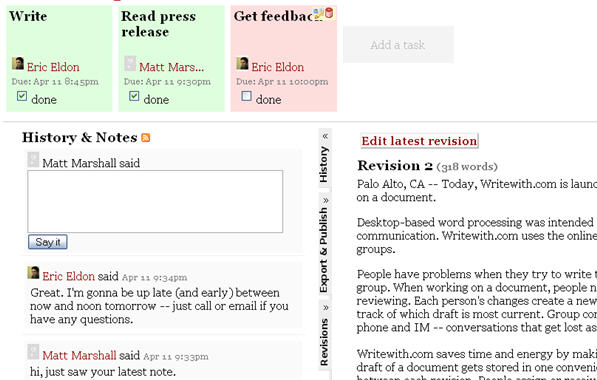This screenshot has width=597, height=380.
Task: Uncheck done on the Write task
Action: click(x=22, y=96)
